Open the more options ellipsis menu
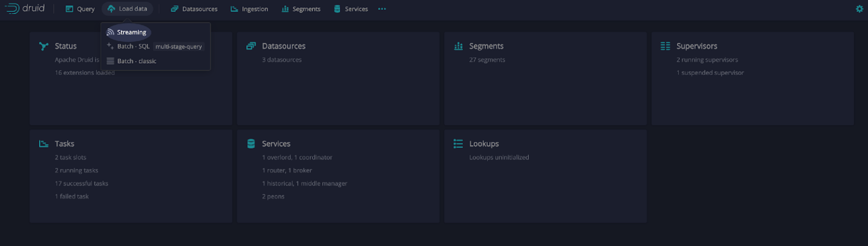Viewport: 868px width, 246px height. (382, 9)
